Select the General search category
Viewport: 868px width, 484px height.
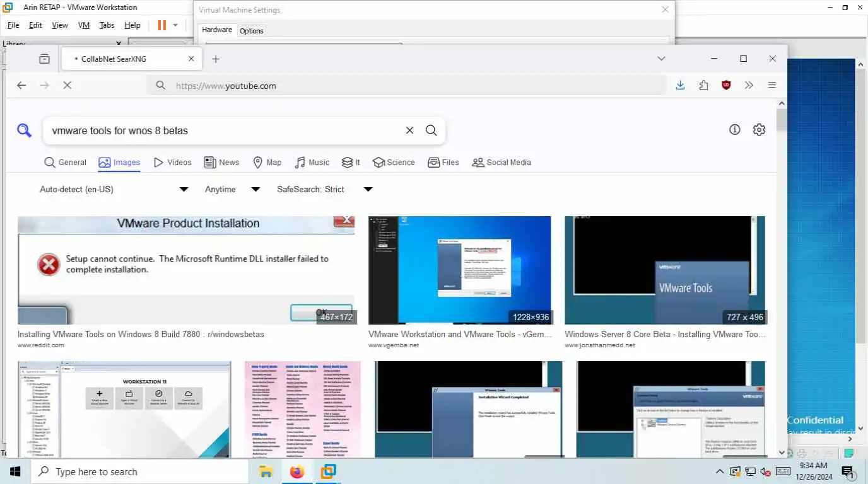[x=65, y=163]
